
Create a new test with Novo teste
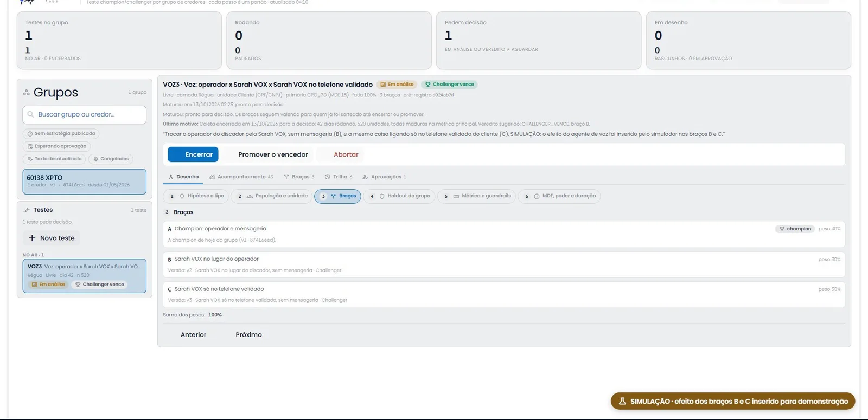coord(51,238)
